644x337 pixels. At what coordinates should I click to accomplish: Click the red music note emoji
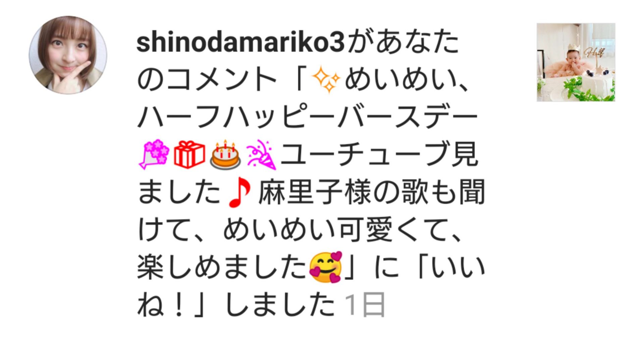239,193
